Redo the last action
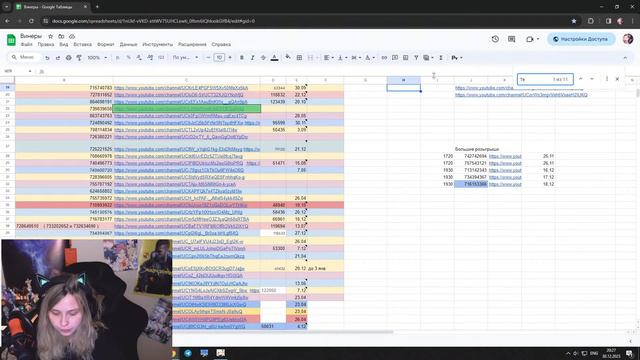The height and width of the screenshot is (360, 640). [58, 58]
